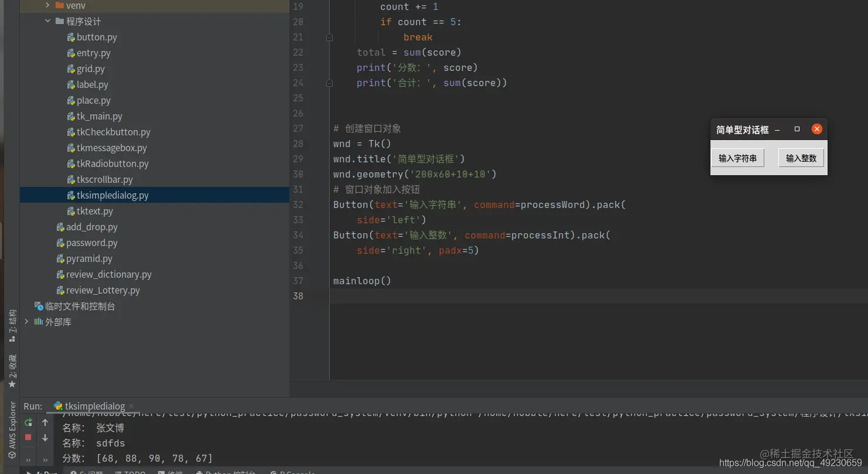The width and height of the screenshot is (868, 474).
Task: Click the venv folder icon
Action: 59,5
